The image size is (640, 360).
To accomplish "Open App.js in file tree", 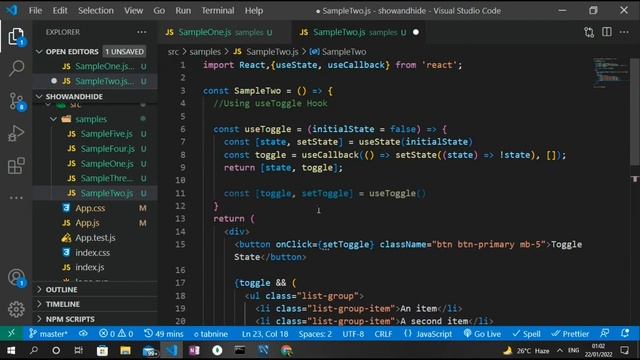I will pyautogui.click(x=87, y=223).
